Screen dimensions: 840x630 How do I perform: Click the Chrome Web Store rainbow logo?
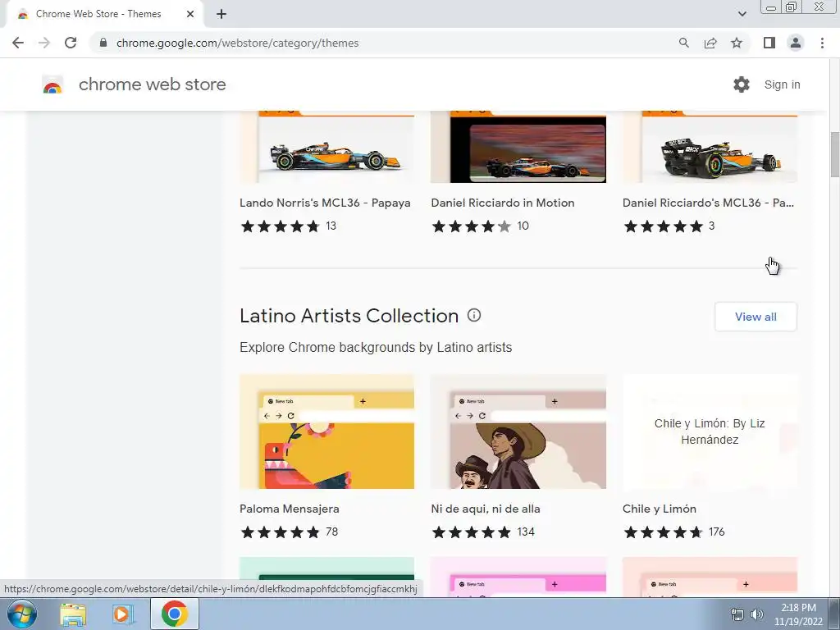point(52,85)
